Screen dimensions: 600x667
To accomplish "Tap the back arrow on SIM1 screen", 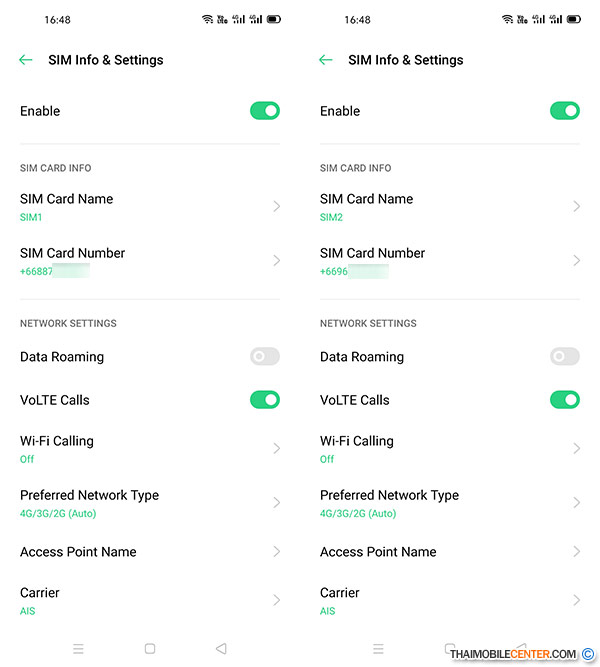I will click(26, 60).
